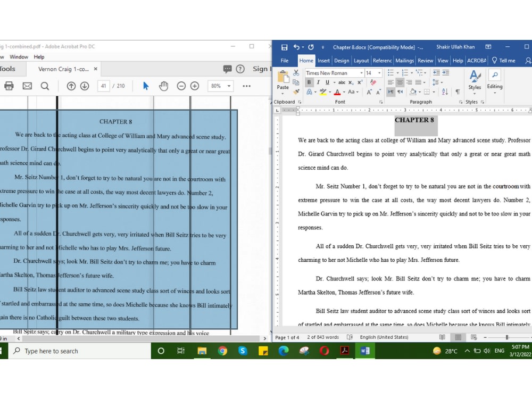Click the Sign In button in Acrobat

(x=262, y=69)
